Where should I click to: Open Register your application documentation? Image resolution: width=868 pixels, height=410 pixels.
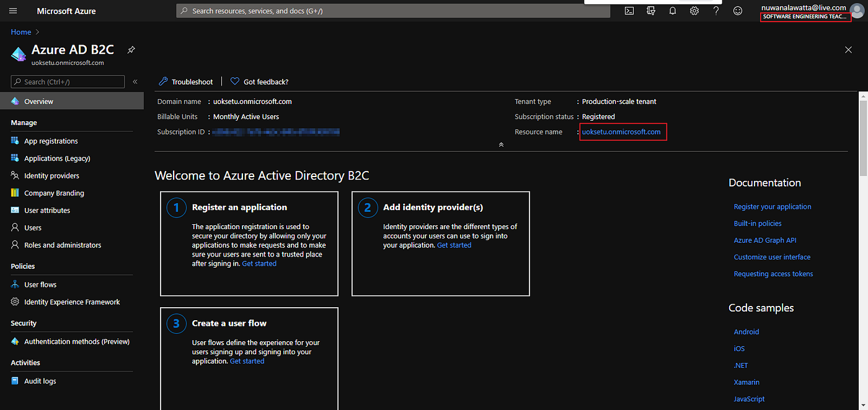click(x=773, y=207)
